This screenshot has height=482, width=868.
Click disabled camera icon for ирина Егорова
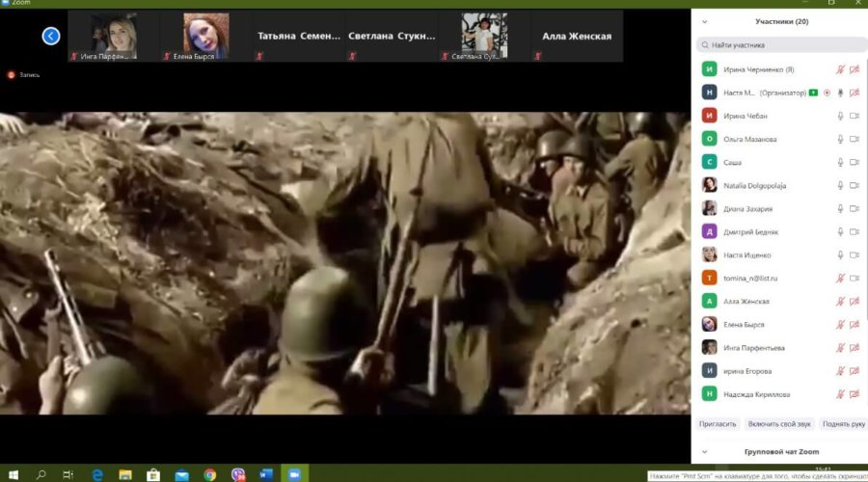(854, 371)
